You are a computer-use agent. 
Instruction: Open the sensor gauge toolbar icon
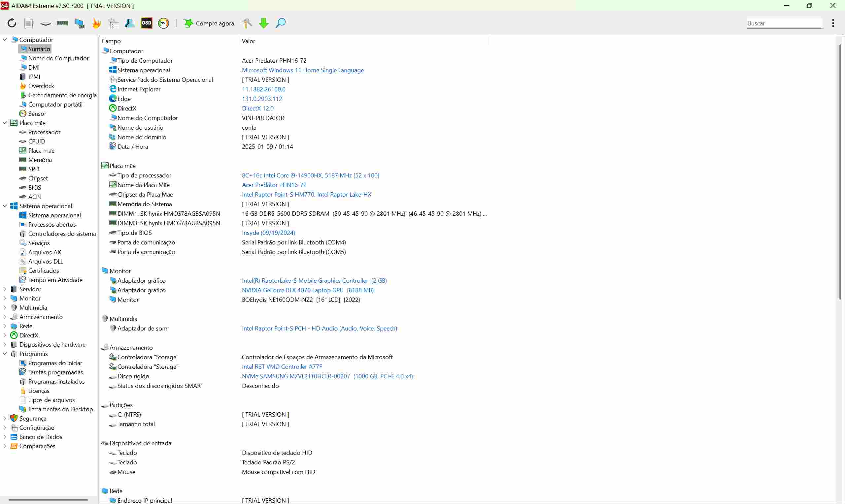tap(163, 23)
